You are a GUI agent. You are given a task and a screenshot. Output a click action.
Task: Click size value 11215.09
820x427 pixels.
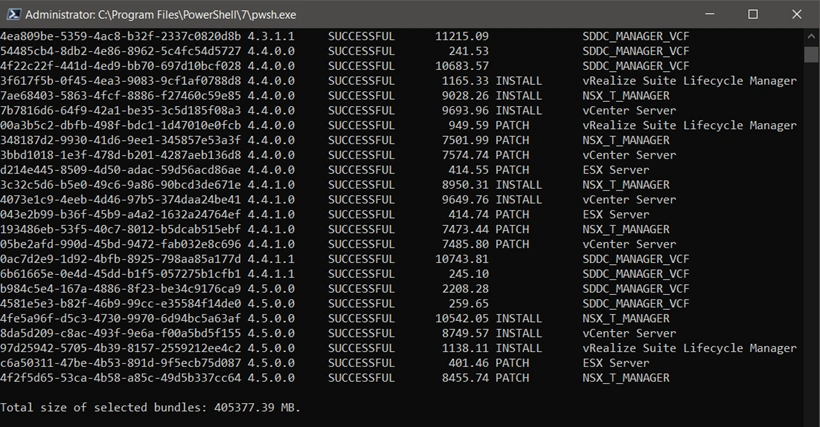[x=462, y=36]
